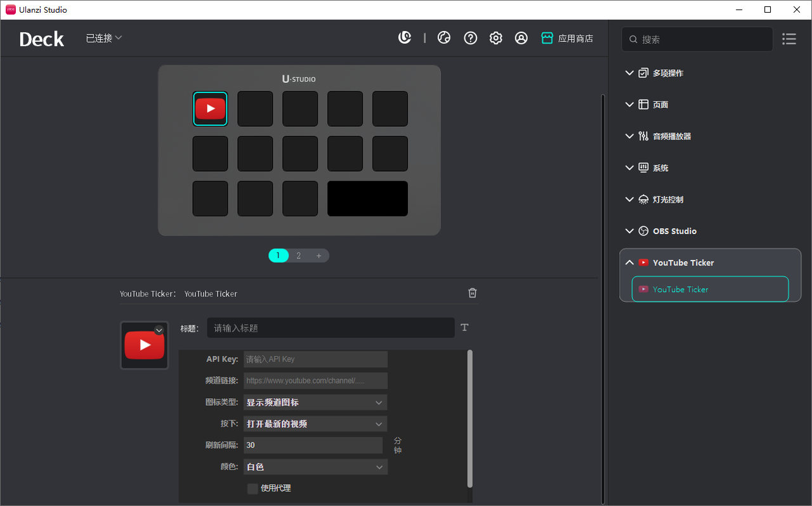Click the API Key input field
Image resolution: width=812 pixels, height=506 pixels.
[x=315, y=360]
